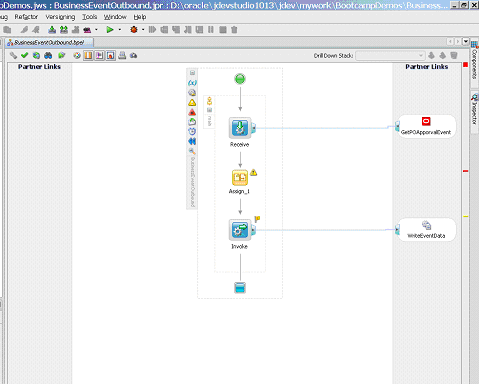The height and width of the screenshot is (384, 479).
Task: Click the Receive activity icon
Action: pos(240,128)
